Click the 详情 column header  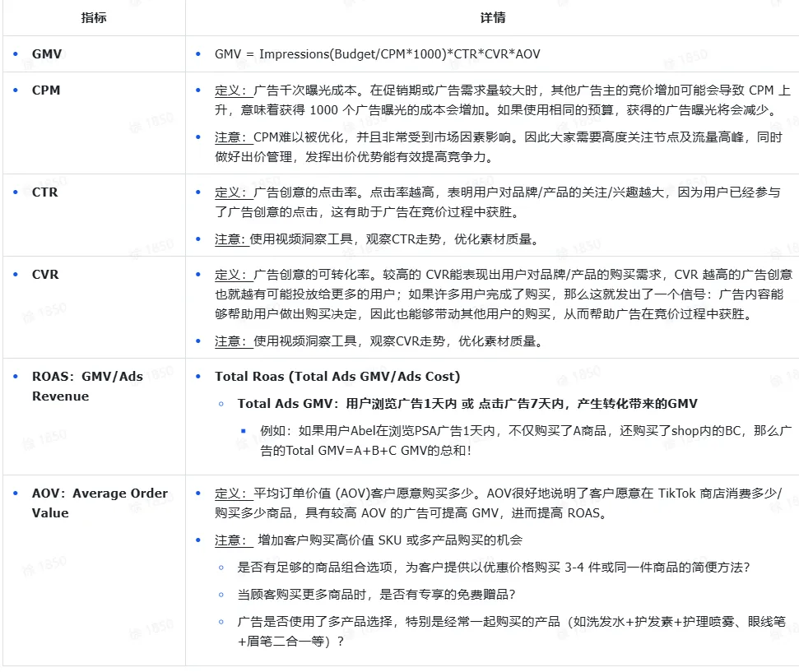tap(493, 18)
